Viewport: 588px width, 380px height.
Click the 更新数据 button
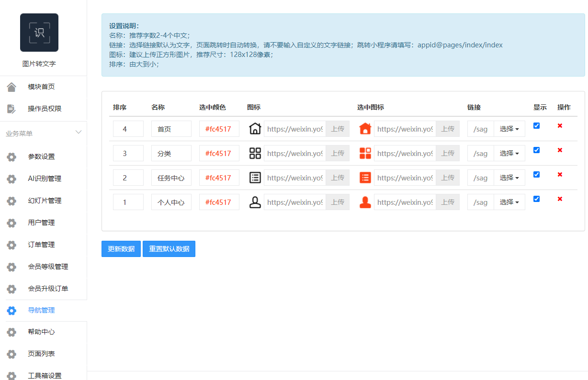tap(121, 249)
